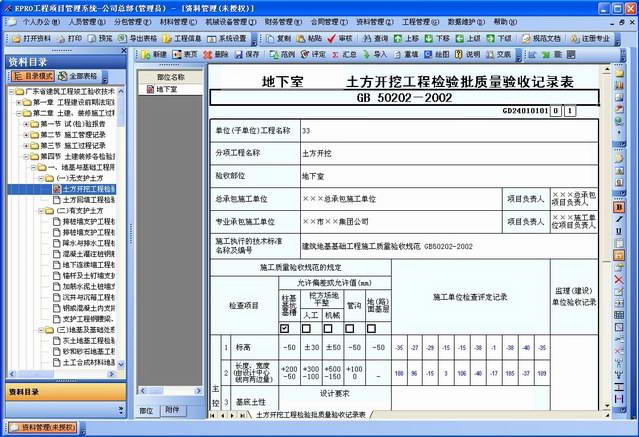Screen dimensions: 639x437
Task: Click the 查询 search icon
Action: pos(367,39)
